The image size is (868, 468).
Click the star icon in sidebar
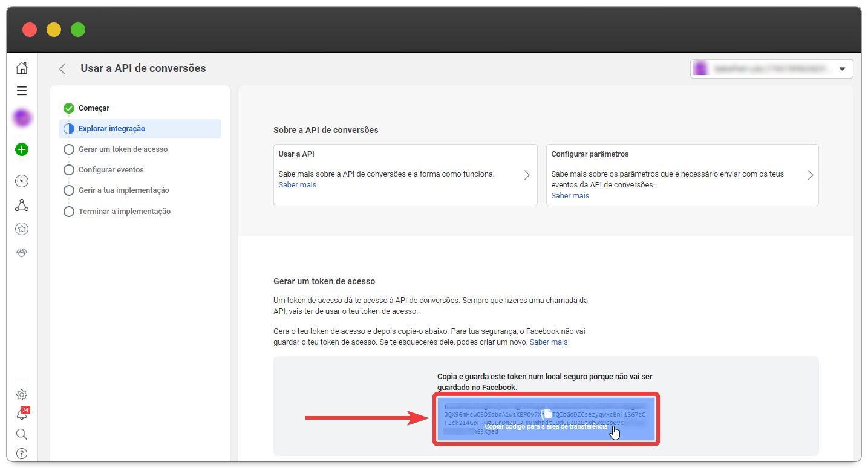pyautogui.click(x=22, y=229)
